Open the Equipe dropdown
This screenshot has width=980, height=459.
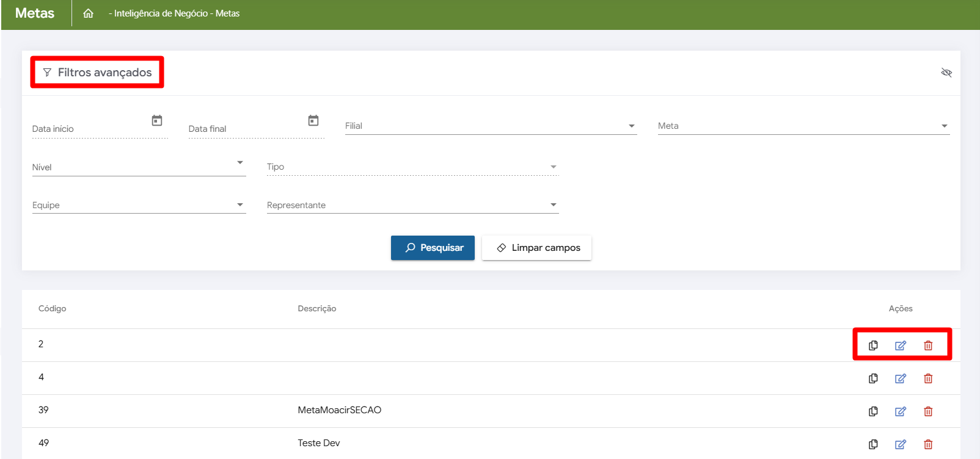(x=139, y=205)
